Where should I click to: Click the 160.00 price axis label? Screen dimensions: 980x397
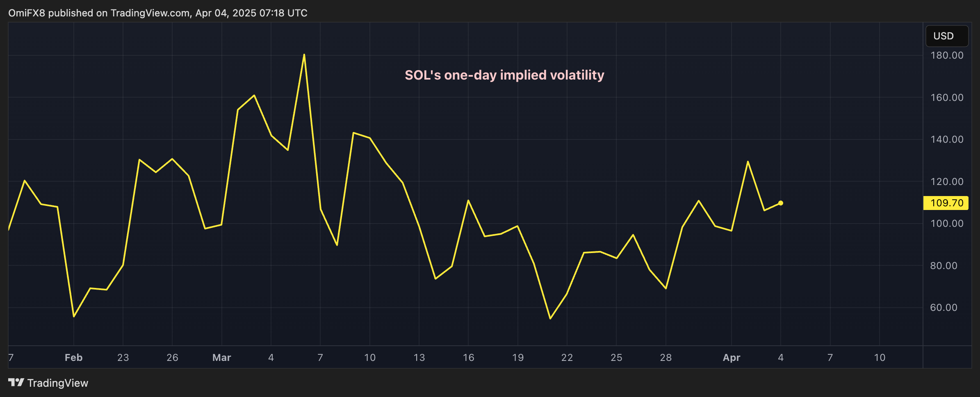(948, 97)
